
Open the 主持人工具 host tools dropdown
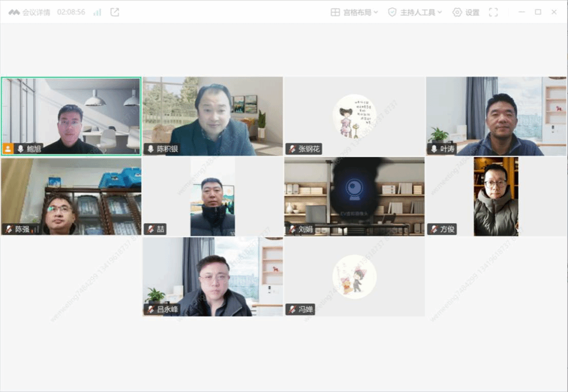[x=421, y=12]
